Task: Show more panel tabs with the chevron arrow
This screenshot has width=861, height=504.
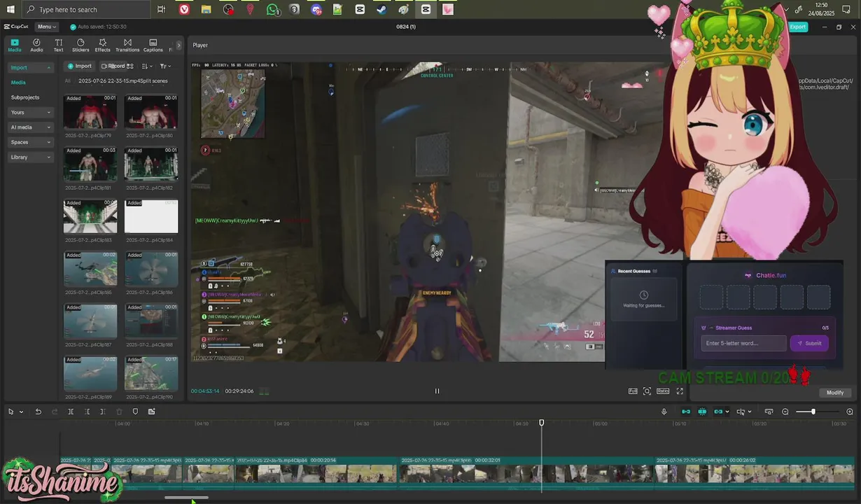Action: pos(178,45)
